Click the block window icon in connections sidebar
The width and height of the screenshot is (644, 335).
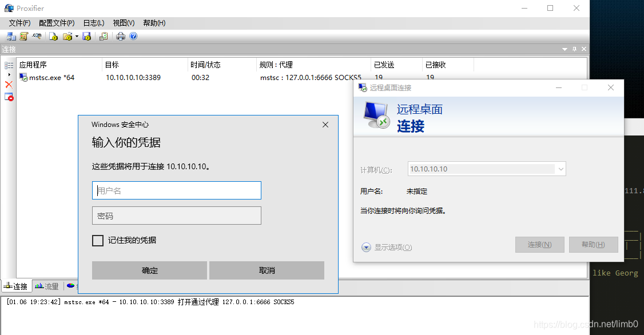point(9,97)
